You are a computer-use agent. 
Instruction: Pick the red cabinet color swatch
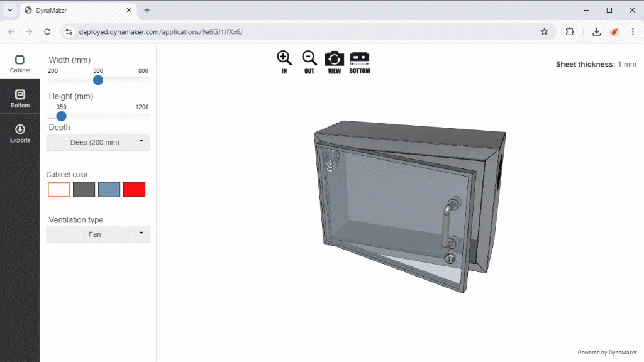coord(135,190)
